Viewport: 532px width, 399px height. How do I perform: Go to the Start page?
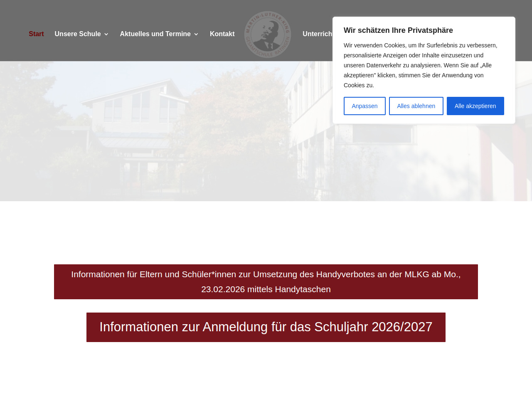pos(36,34)
